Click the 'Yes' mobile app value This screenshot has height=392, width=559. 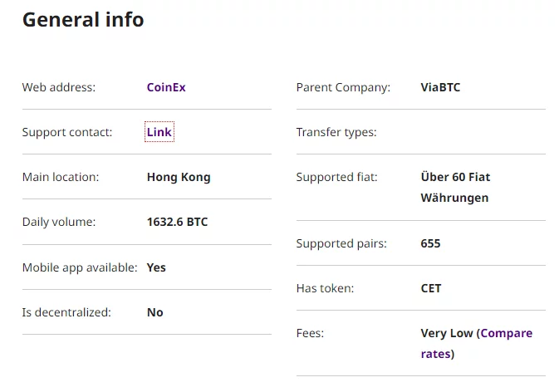(x=156, y=267)
